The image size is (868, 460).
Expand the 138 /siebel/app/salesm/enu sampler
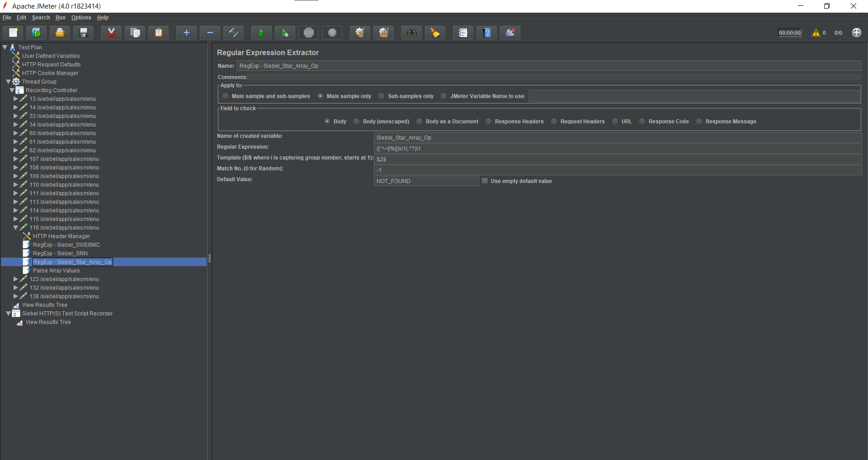click(x=16, y=296)
